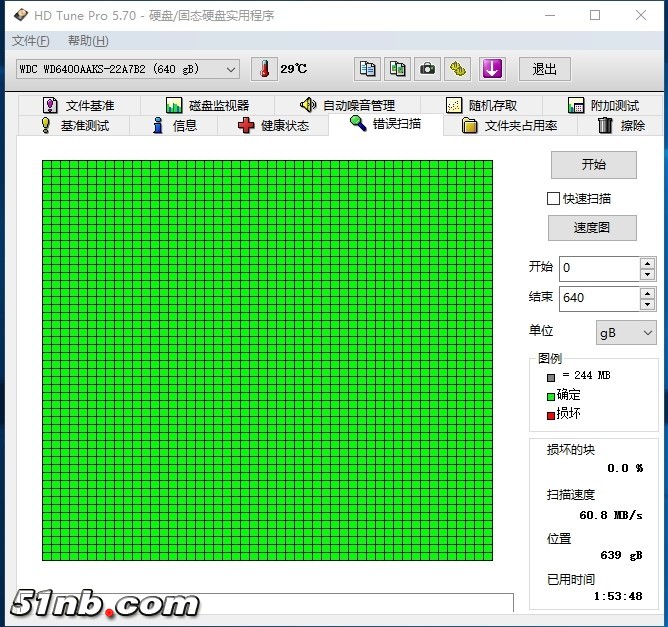Click the copy screenshot to clipboard icon
Viewport: 668px width, 627px height.
pyautogui.click(x=397, y=69)
